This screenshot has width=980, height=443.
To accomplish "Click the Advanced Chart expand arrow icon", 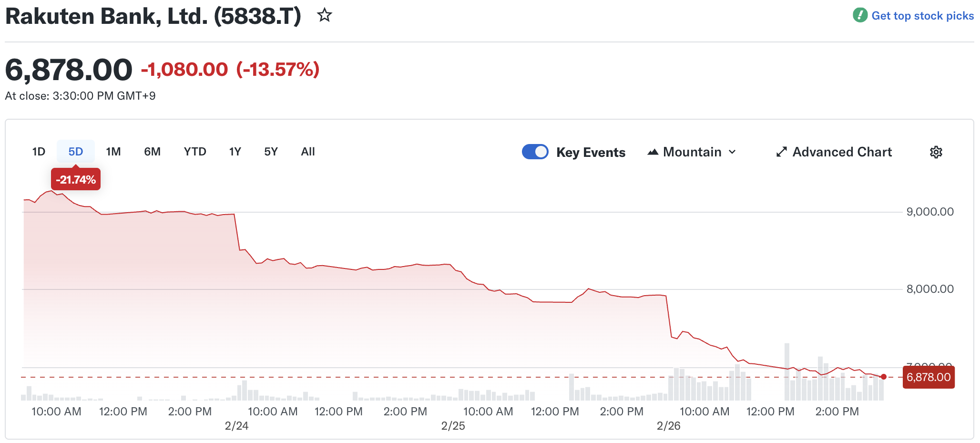I will [x=781, y=152].
